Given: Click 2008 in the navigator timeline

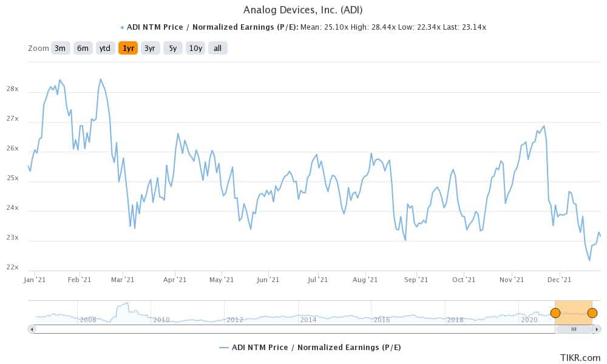Looking at the screenshot, I should pyautogui.click(x=88, y=320).
